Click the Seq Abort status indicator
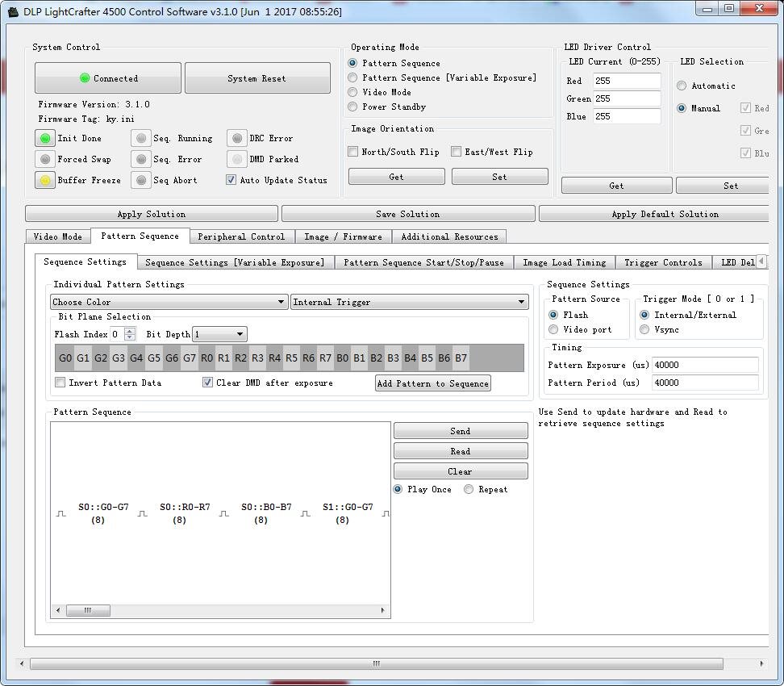This screenshot has width=784, height=686. [141, 180]
